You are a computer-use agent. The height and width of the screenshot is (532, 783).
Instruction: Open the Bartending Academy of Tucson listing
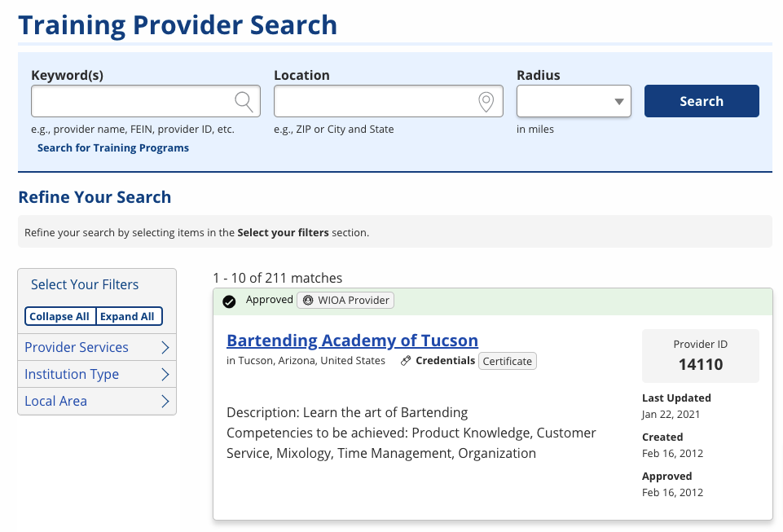click(352, 340)
